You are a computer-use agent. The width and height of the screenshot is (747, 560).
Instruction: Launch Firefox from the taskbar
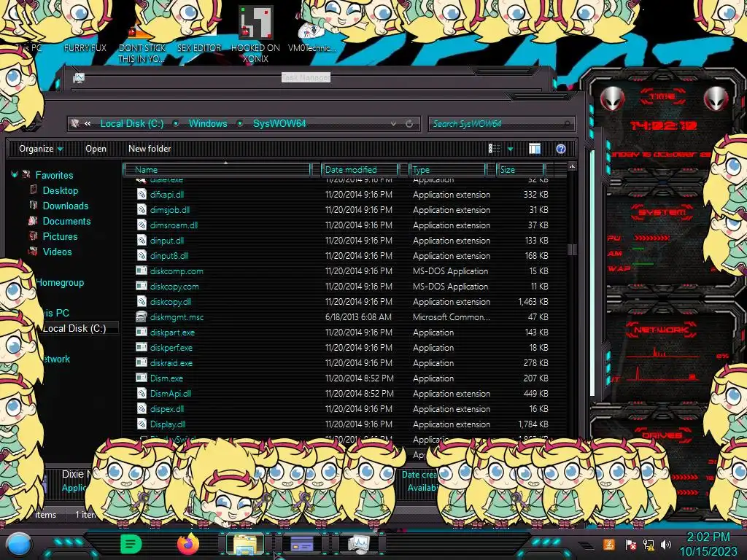188,544
